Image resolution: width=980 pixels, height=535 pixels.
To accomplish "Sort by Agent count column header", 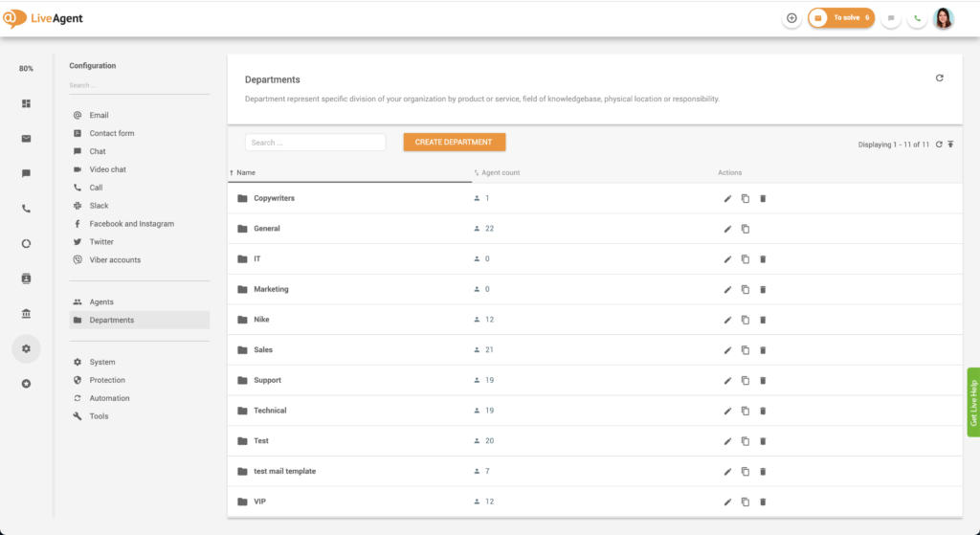I will click(501, 173).
